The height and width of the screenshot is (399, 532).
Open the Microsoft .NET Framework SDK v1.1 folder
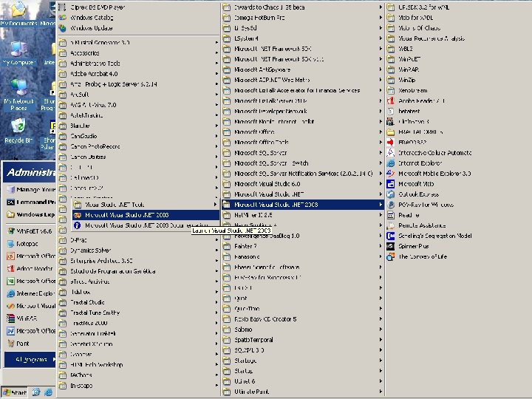(x=302, y=59)
